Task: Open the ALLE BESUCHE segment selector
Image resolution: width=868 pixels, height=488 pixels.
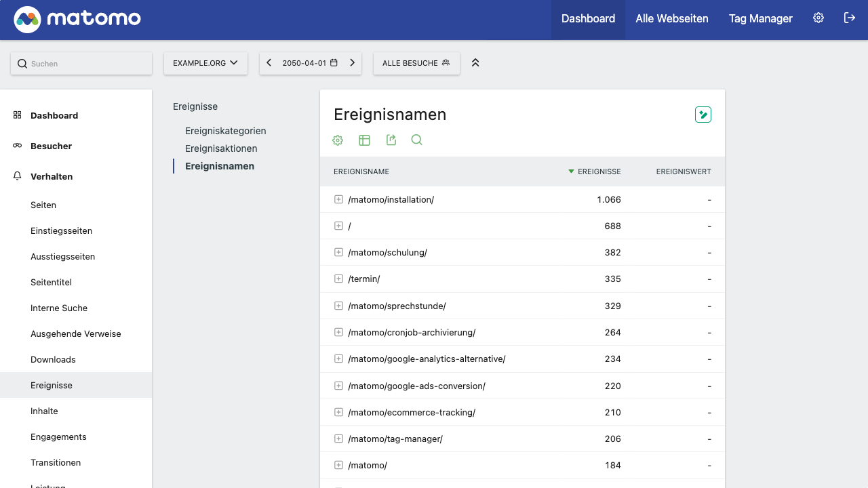Action: [416, 63]
